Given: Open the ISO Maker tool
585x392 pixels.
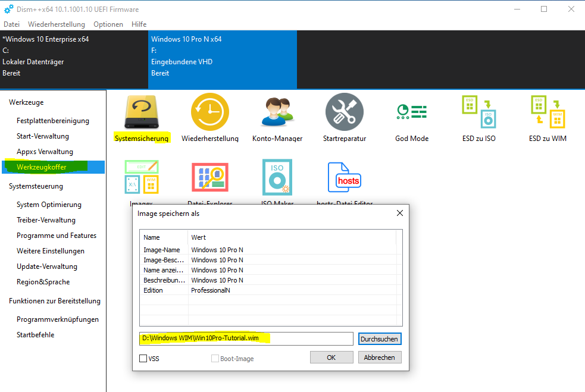Looking at the screenshot, I should coord(277,177).
